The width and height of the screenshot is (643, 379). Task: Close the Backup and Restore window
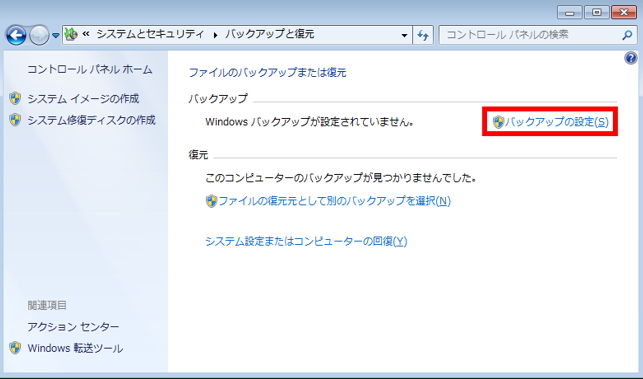click(x=624, y=13)
